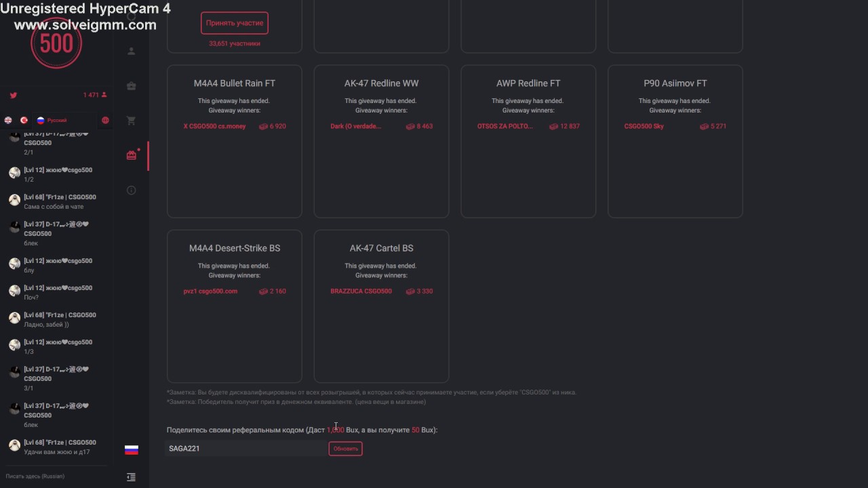Focus the referral code field SAGA221
868x488 pixels.
[x=245, y=449]
